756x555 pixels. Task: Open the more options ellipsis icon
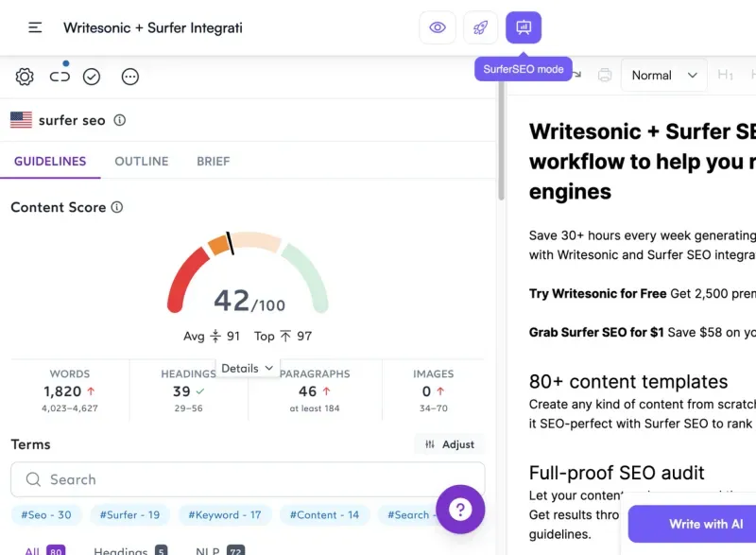(130, 77)
